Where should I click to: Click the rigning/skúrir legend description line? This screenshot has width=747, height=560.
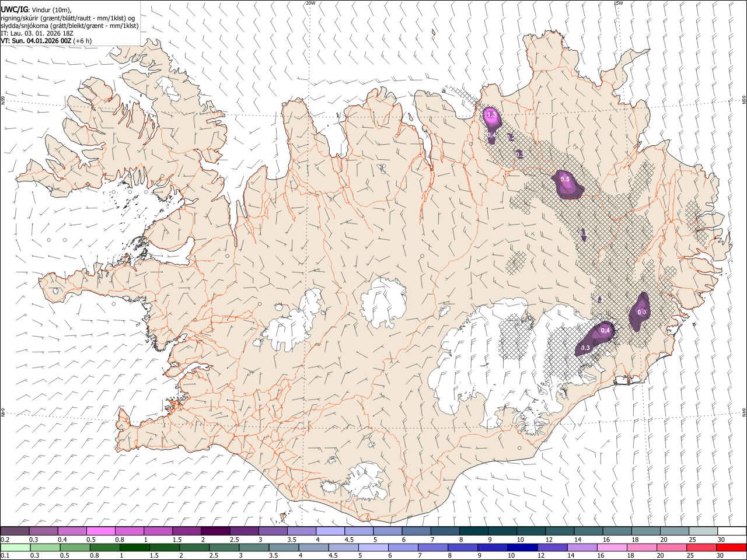(x=67, y=18)
